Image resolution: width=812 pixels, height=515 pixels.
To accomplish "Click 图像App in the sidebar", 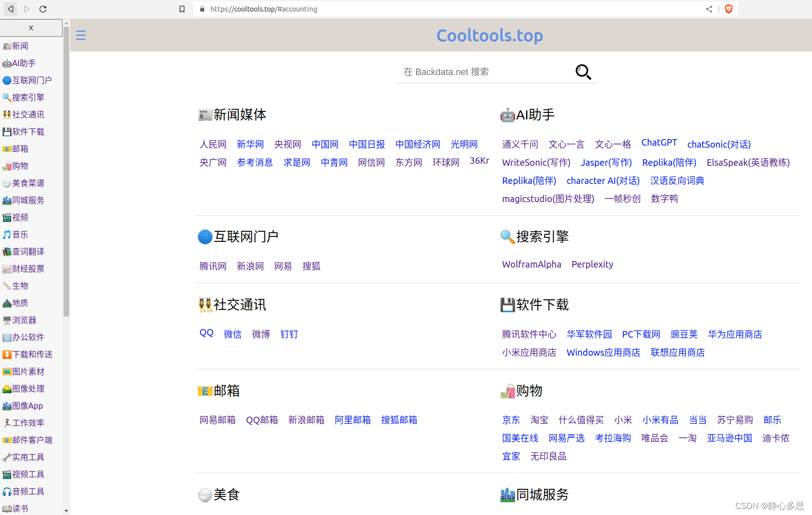I will (23, 406).
